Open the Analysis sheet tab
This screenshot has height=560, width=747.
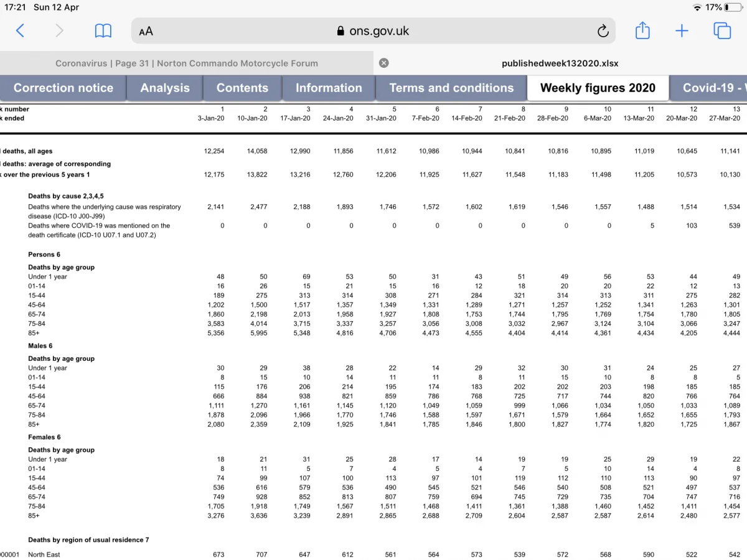coord(165,88)
